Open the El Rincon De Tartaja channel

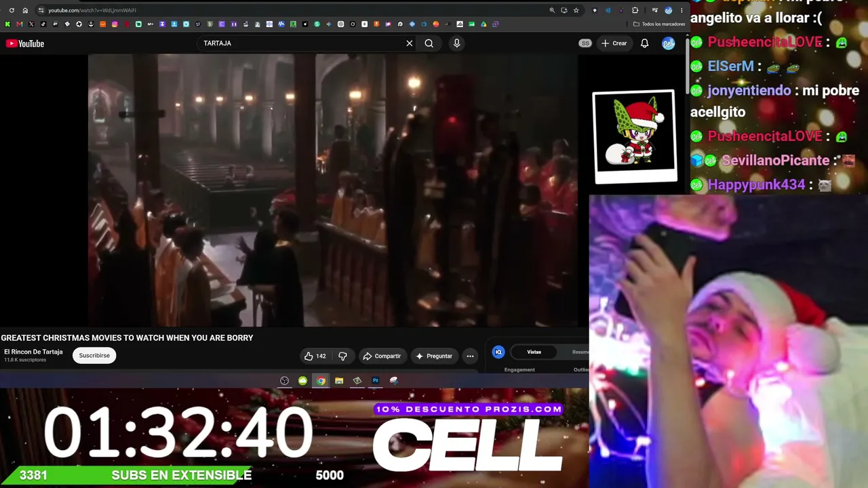(33, 352)
